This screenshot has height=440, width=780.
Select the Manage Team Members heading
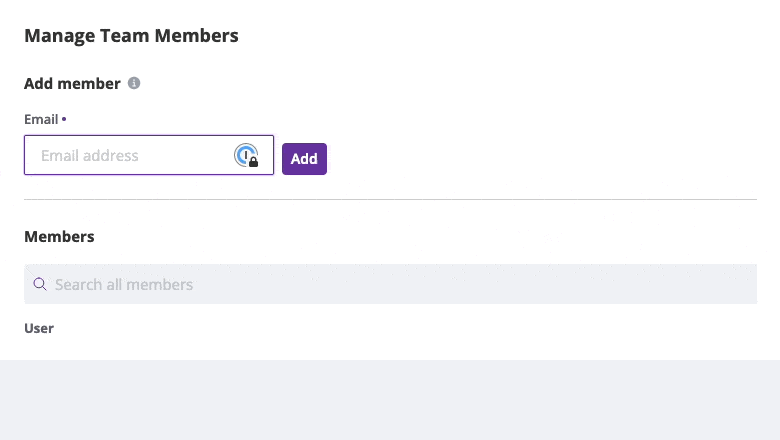131,36
